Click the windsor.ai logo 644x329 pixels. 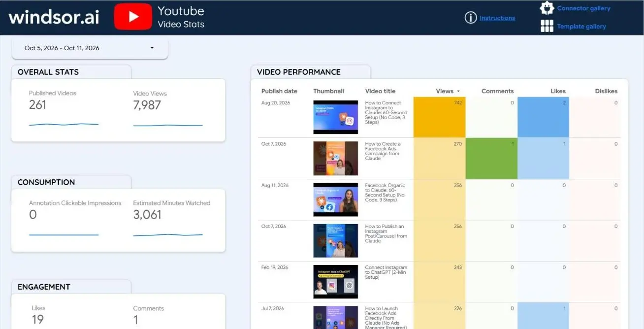pos(54,17)
